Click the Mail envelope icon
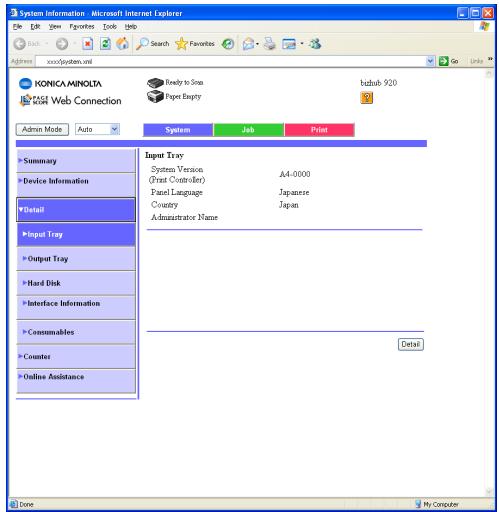The height and width of the screenshot is (512, 499). coord(248,44)
